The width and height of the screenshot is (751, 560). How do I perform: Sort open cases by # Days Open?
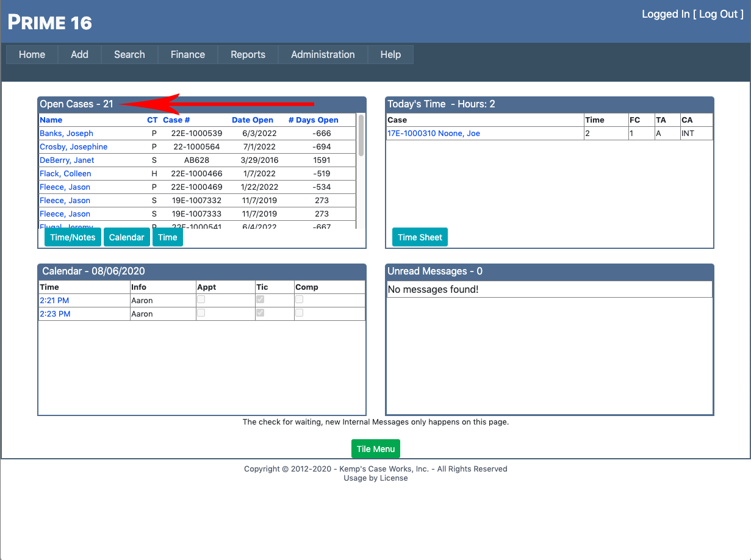click(x=313, y=120)
